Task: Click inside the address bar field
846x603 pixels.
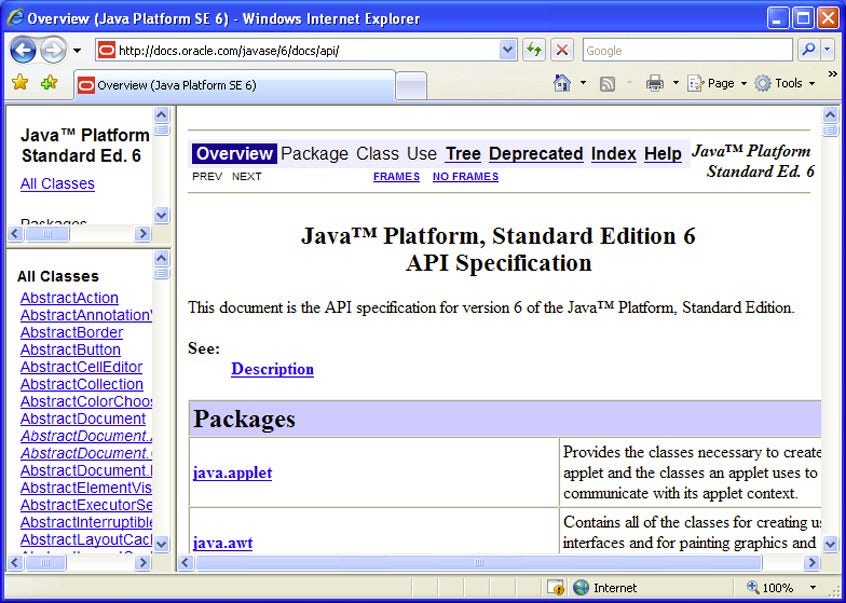Action: tap(300, 49)
